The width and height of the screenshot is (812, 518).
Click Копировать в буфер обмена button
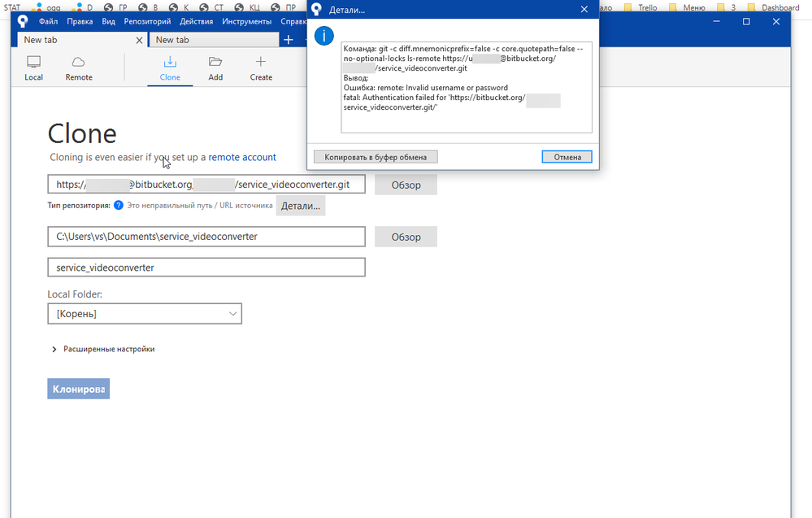point(376,157)
